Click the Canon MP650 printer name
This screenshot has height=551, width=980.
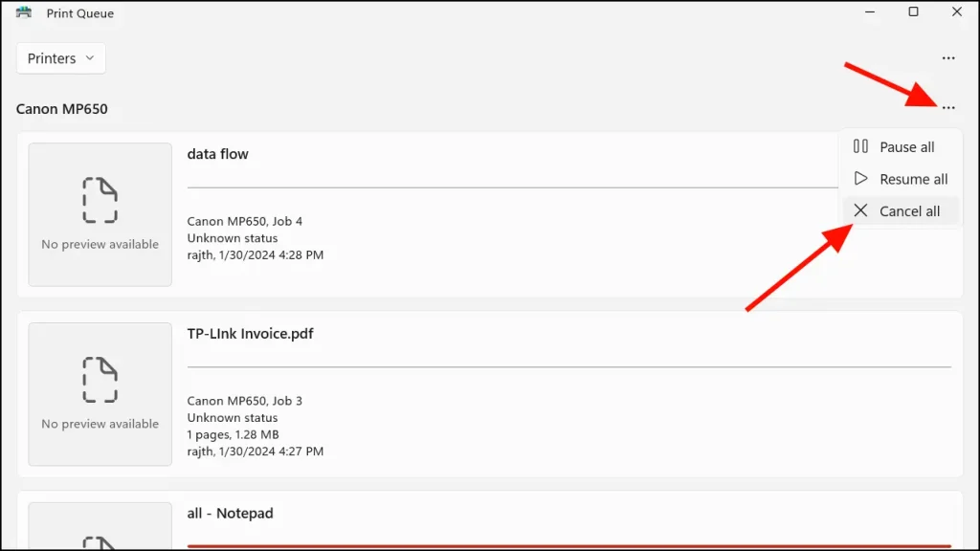(61, 108)
